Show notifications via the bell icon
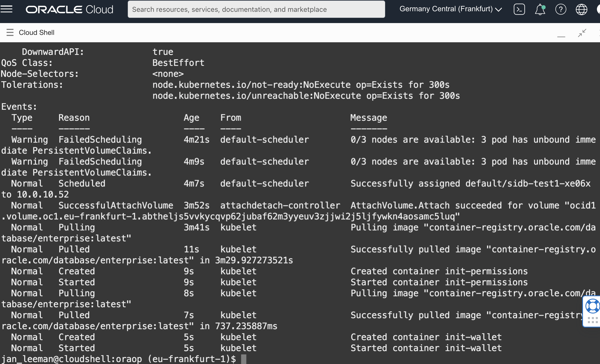 (540, 10)
